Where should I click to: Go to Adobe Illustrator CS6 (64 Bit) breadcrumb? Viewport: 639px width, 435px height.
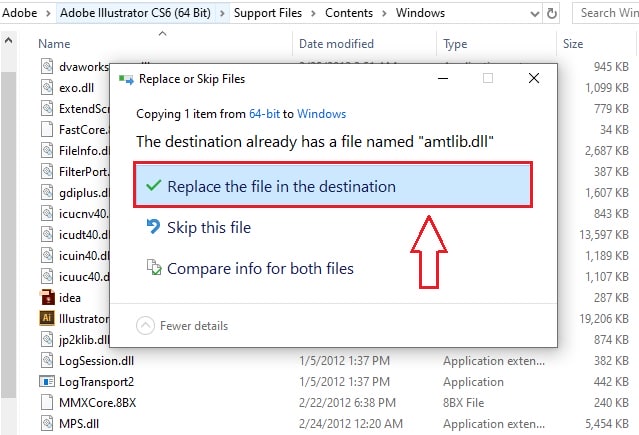point(135,13)
